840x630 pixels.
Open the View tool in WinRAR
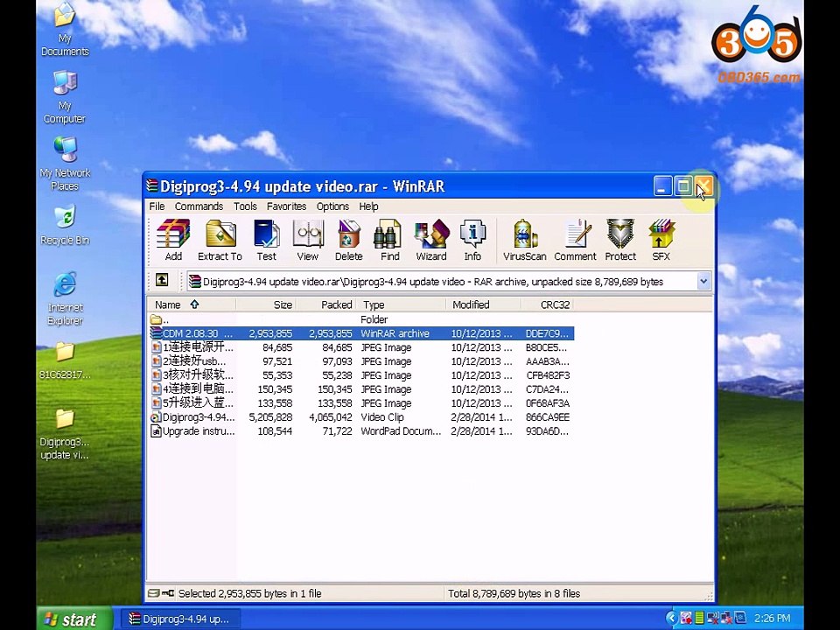point(307,240)
